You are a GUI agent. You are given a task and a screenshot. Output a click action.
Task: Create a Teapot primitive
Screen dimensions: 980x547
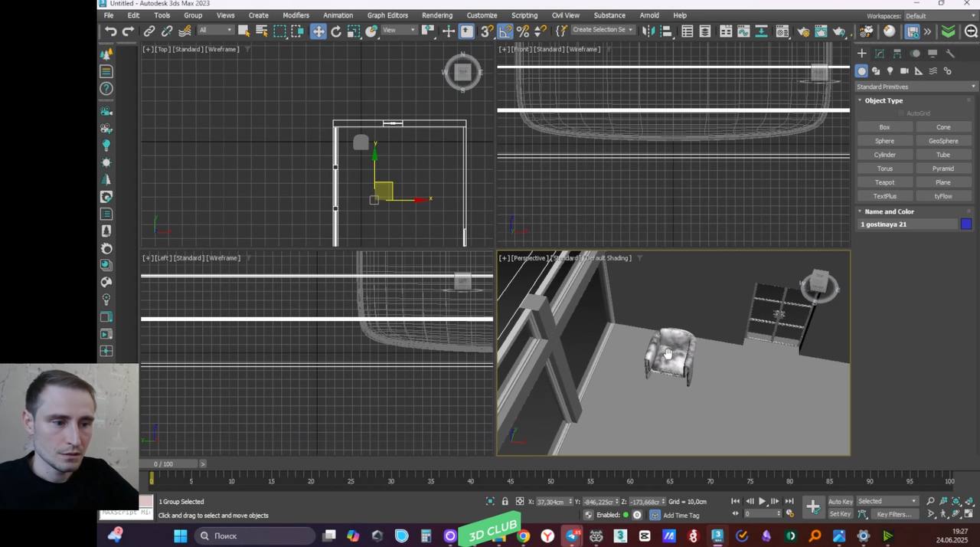885,182
